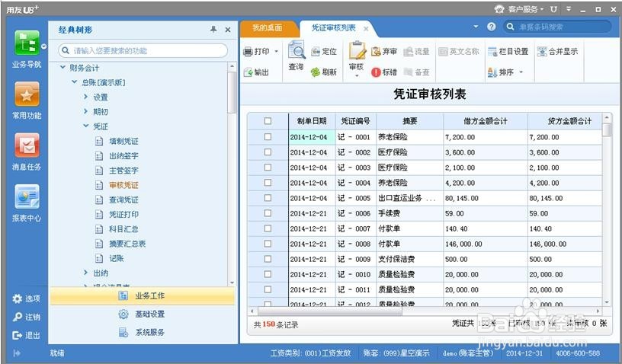Click the 输出 export icon
This screenshot has width=622, height=364.
click(248, 72)
